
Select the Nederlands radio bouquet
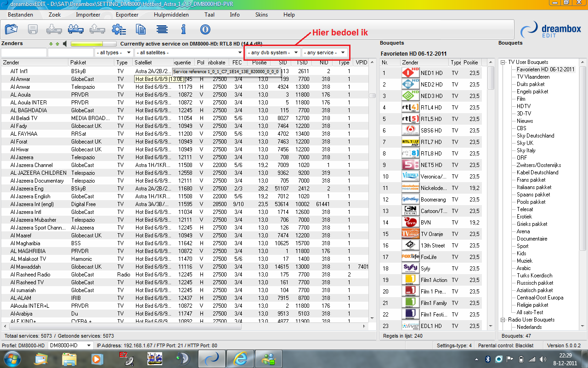529,327
